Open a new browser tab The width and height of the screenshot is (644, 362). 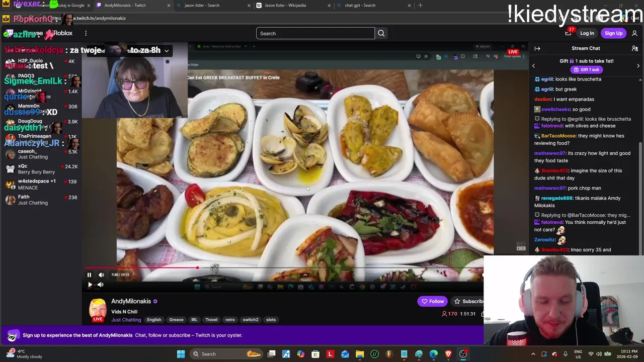coord(420,6)
